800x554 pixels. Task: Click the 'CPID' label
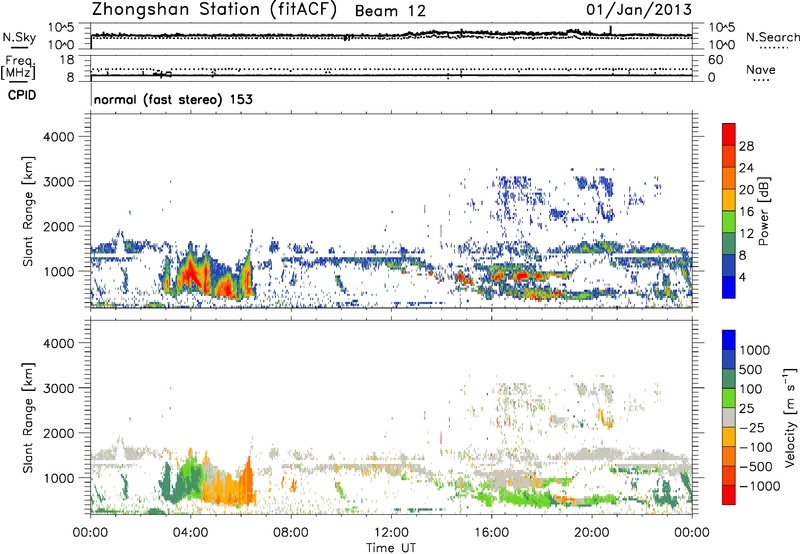click(x=22, y=95)
